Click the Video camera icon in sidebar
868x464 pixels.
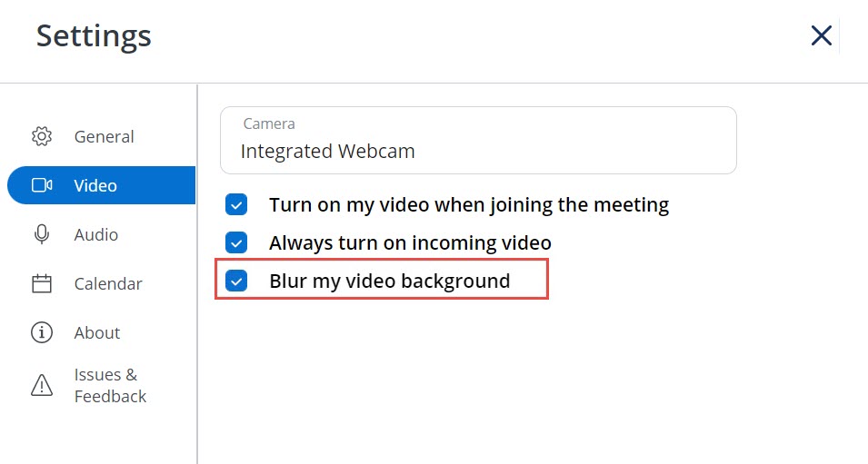(x=42, y=185)
